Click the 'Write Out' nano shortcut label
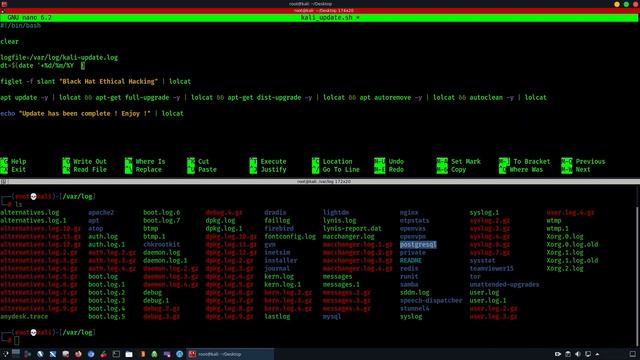Image resolution: width=640 pixels, height=360 pixels. [89, 161]
